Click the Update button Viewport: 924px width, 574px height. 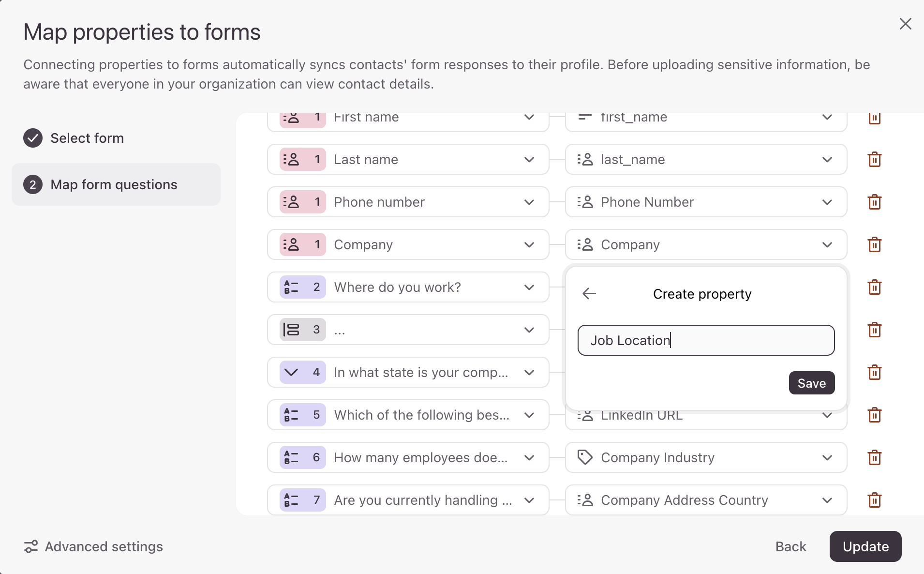pyautogui.click(x=865, y=546)
